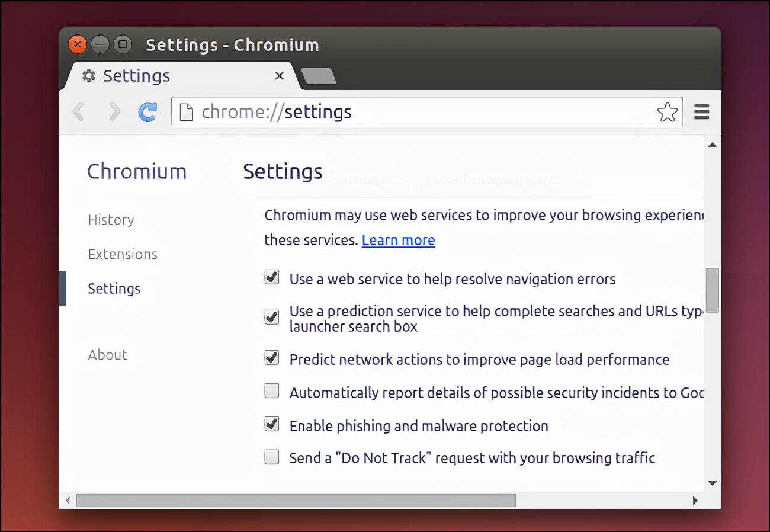Check automatic security incident reporting
770x532 pixels.
(271, 390)
